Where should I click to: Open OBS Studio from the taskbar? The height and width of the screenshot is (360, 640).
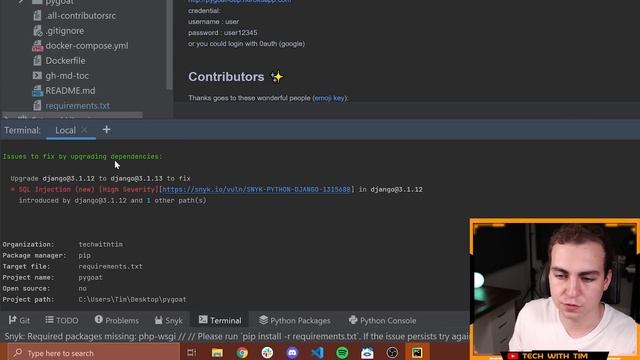392,353
